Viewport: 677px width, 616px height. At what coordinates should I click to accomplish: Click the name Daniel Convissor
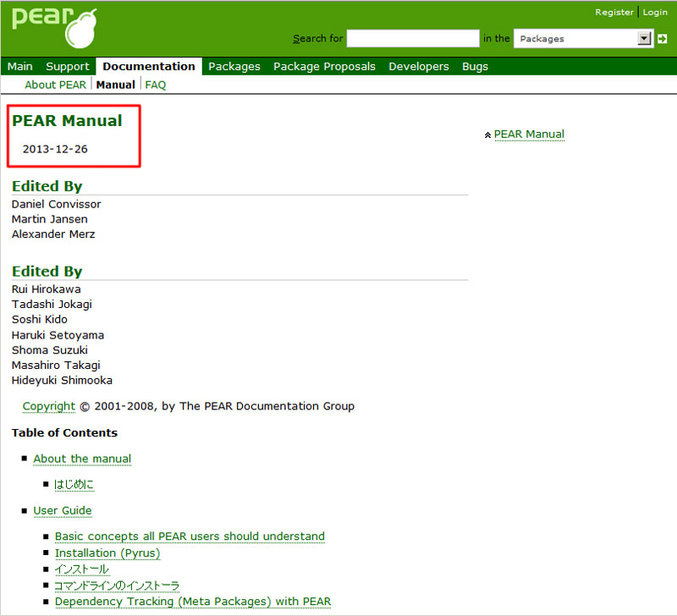(56, 204)
